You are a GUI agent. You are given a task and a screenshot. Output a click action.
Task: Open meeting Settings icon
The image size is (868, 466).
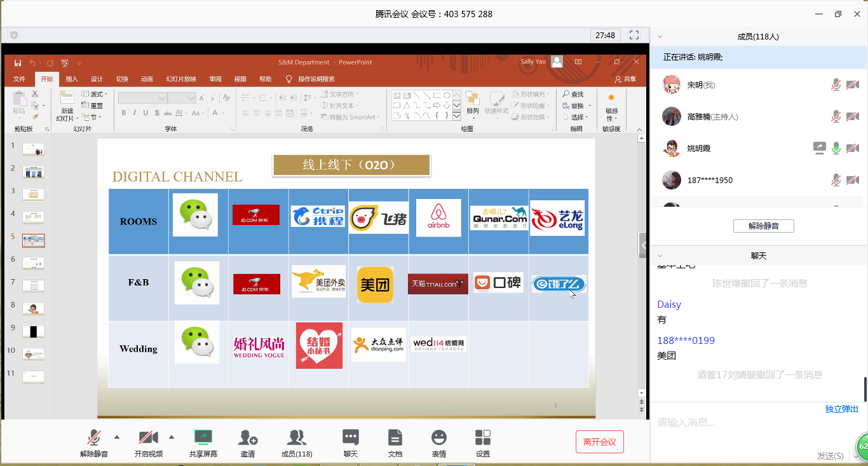click(x=482, y=442)
